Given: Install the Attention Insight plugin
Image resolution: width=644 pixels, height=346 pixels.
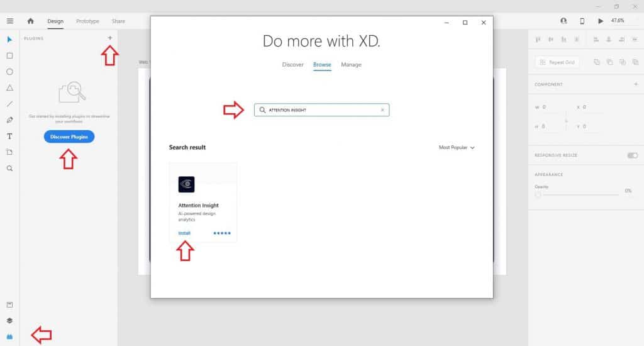Looking at the screenshot, I should [x=184, y=233].
